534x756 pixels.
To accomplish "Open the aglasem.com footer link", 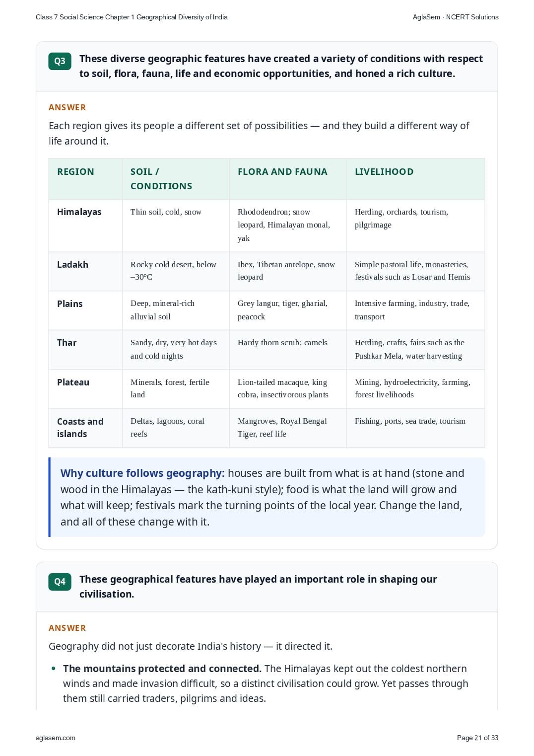I will click(56, 738).
